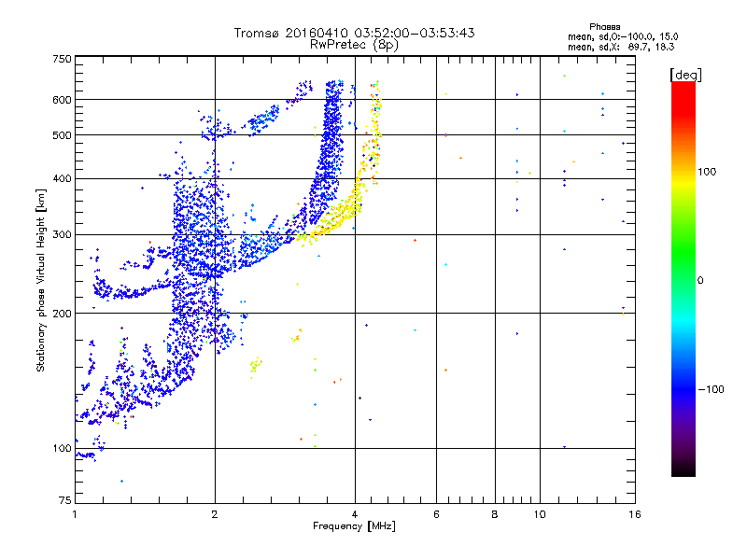Click the y-axis tick label '400'
The width and height of the screenshot is (747, 560).
pos(62,178)
